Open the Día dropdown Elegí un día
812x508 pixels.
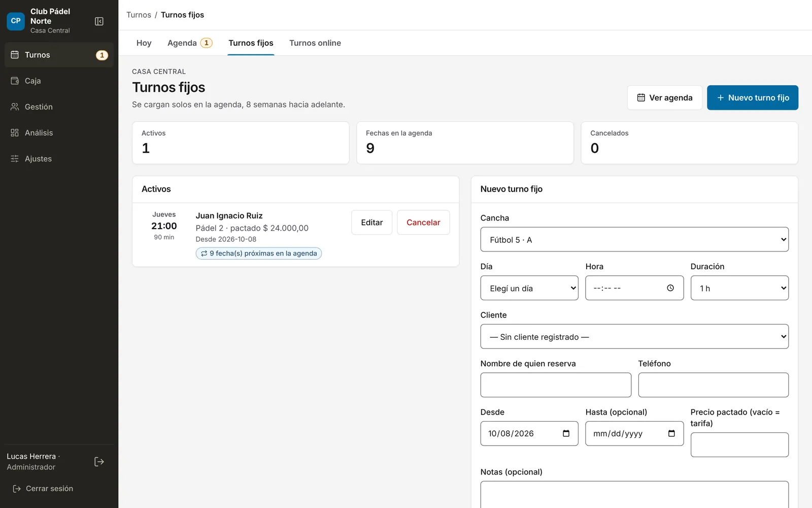coord(529,288)
